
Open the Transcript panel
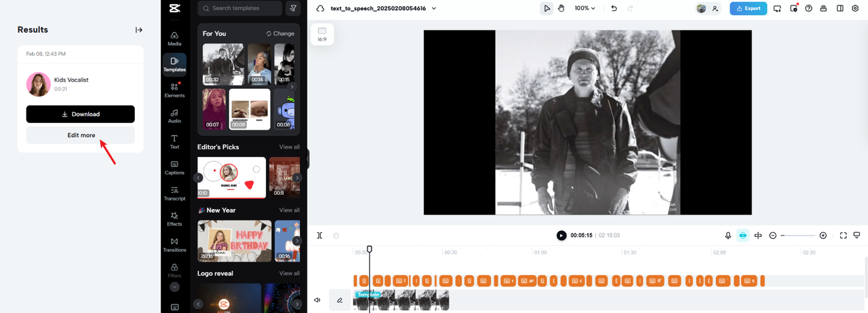click(x=174, y=194)
